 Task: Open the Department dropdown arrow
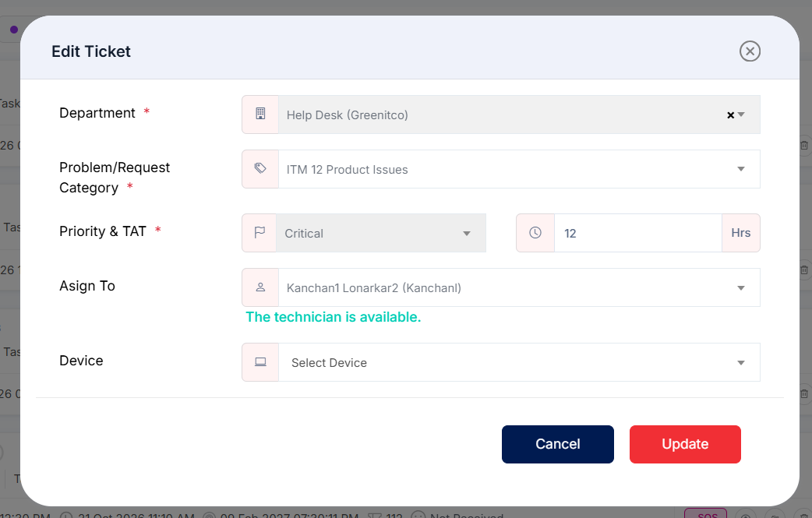(741, 115)
